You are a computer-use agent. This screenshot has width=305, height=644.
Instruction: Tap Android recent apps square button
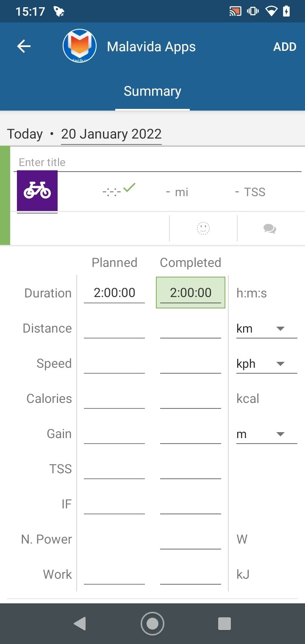coord(225,624)
